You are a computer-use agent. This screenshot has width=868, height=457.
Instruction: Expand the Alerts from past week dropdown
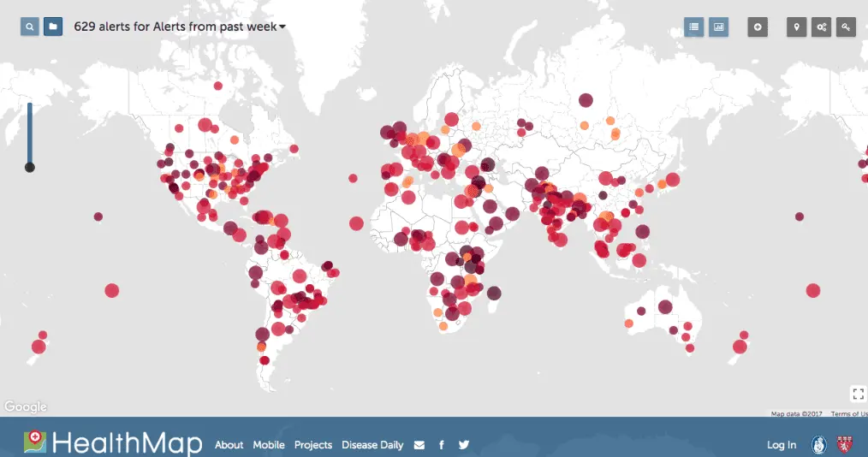coord(180,27)
